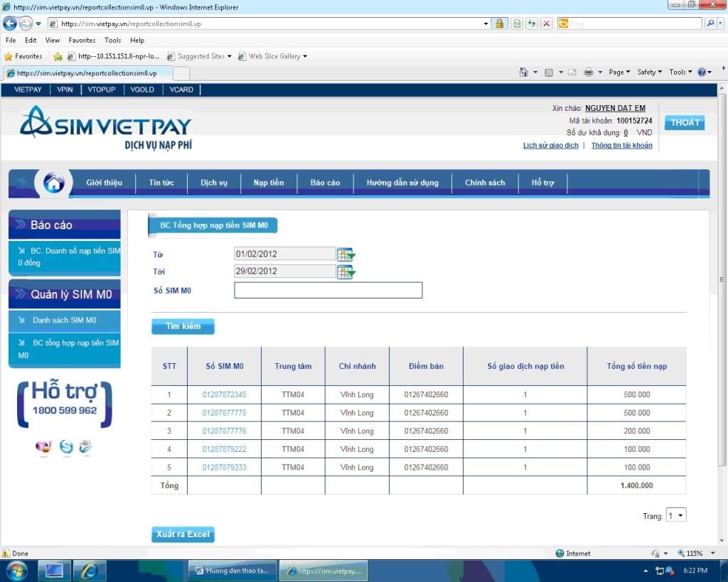Expand Suggested Sites dropdown

pyautogui.click(x=230, y=56)
